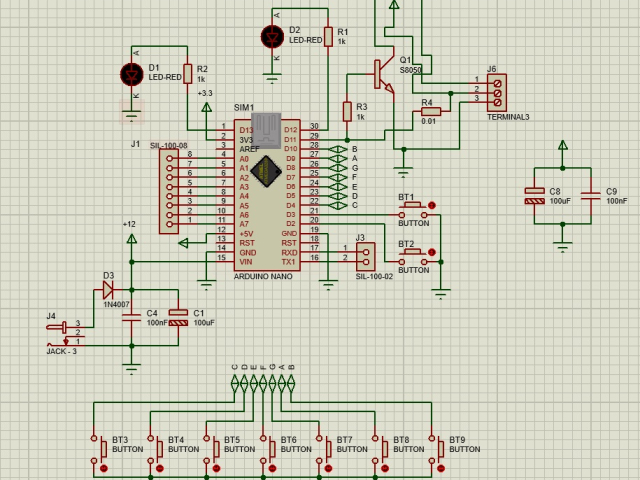
Task: Select the power arrow on the +5V pin
Action: (x=184, y=243)
